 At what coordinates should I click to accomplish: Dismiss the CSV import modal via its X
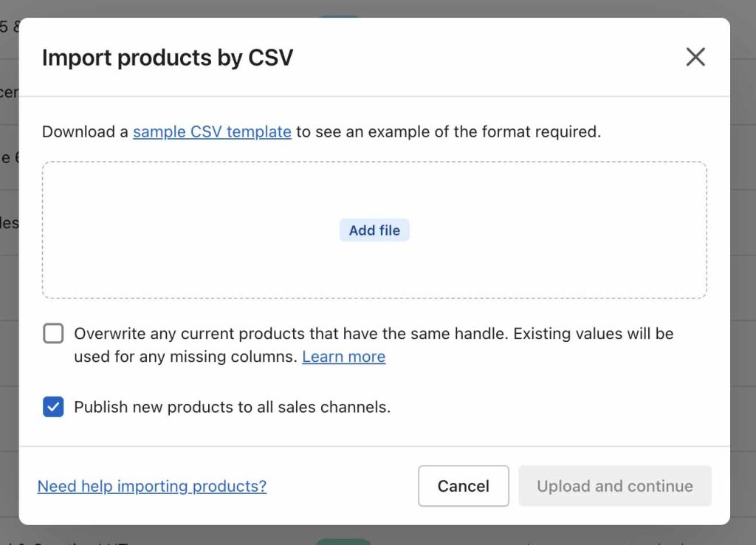[695, 57]
